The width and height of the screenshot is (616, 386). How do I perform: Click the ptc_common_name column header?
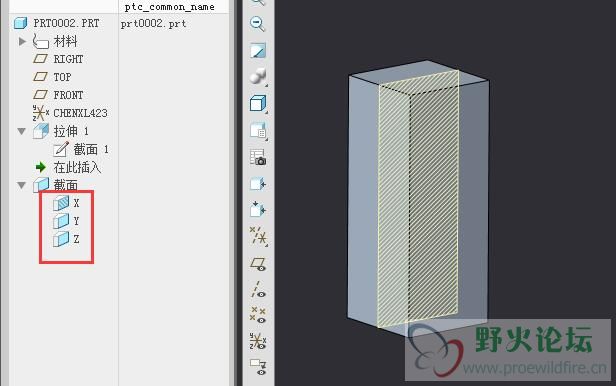point(169,7)
